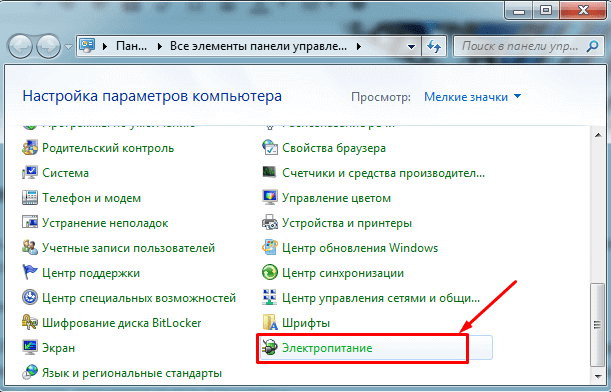Open Центр специальных возможностей link
611x392 pixels.
click(x=139, y=298)
